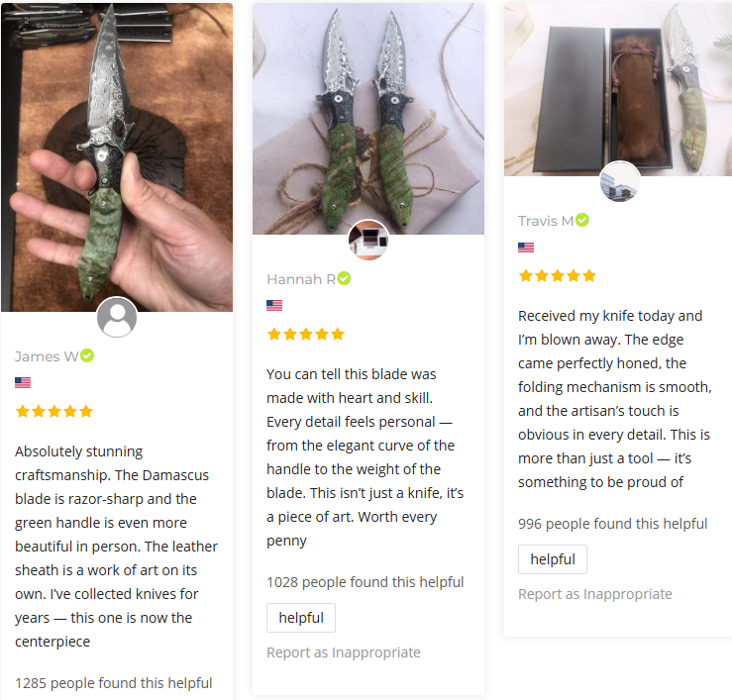Mark Travis M's review as helpful
The image size is (732, 700).
point(553,559)
